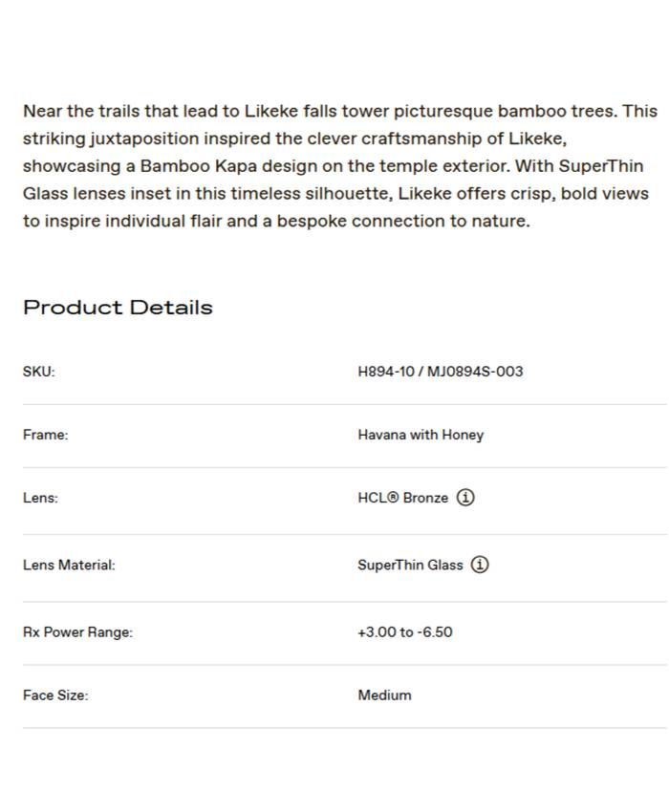
Task: Click the Product Details heading
Action: pyautogui.click(x=118, y=308)
